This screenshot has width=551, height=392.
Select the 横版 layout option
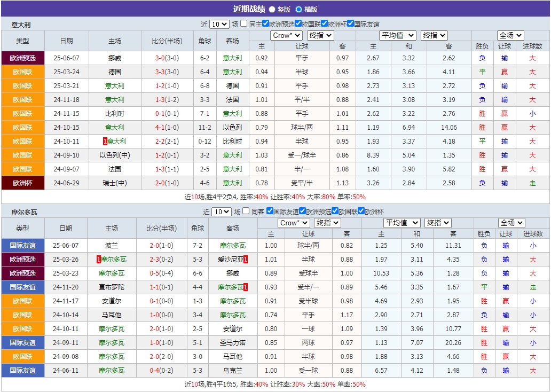pos(298,9)
